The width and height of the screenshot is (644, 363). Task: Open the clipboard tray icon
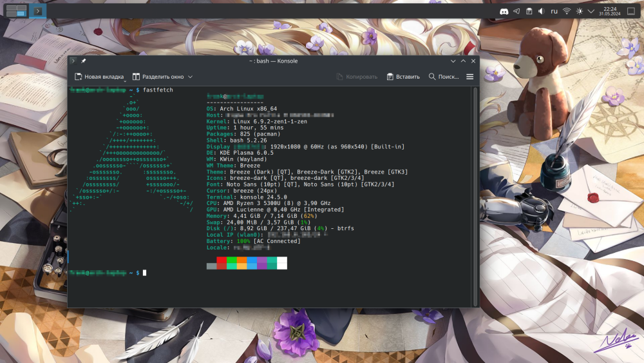click(x=529, y=11)
